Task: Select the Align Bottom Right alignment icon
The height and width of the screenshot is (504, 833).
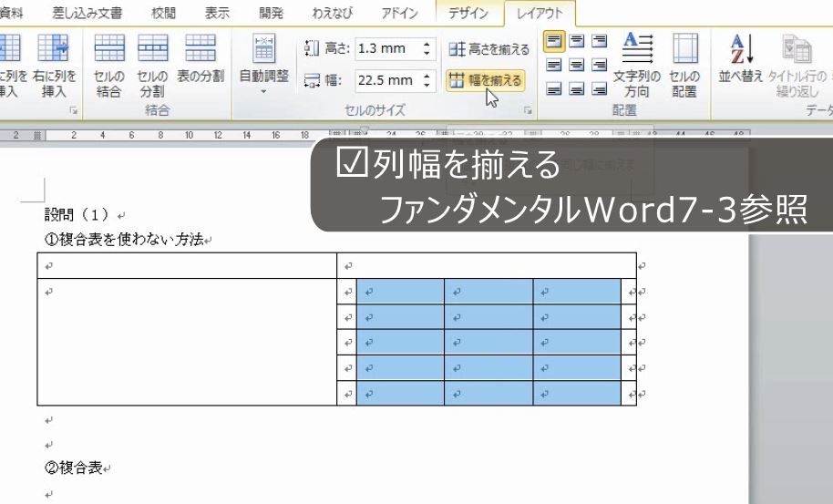Action: [x=599, y=88]
